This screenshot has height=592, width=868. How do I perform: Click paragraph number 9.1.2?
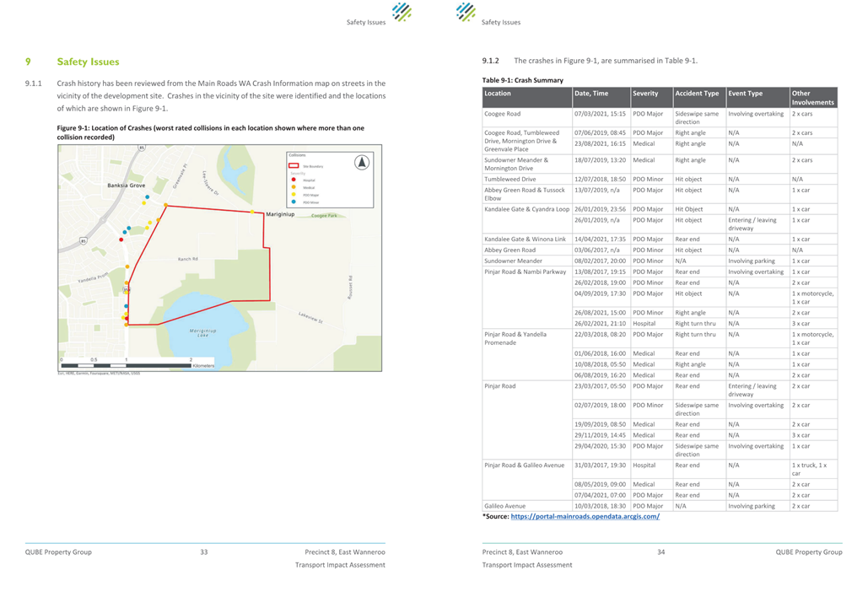coord(490,61)
